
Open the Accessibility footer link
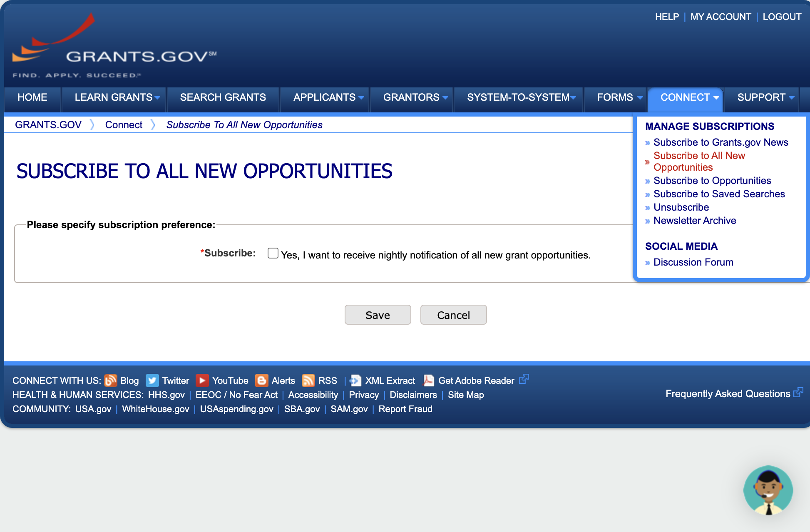pyautogui.click(x=313, y=395)
